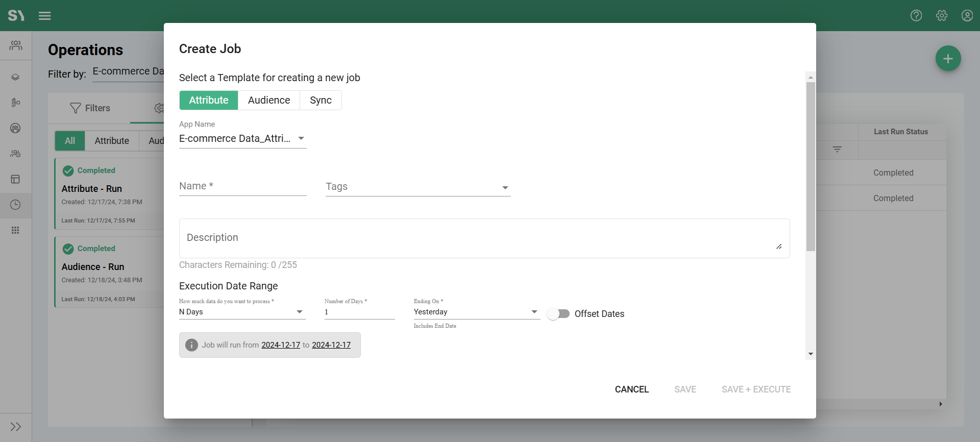The width and height of the screenshot is (980, 442).
Task: Select the Audience template tab
Action: (x=269, y=101)
